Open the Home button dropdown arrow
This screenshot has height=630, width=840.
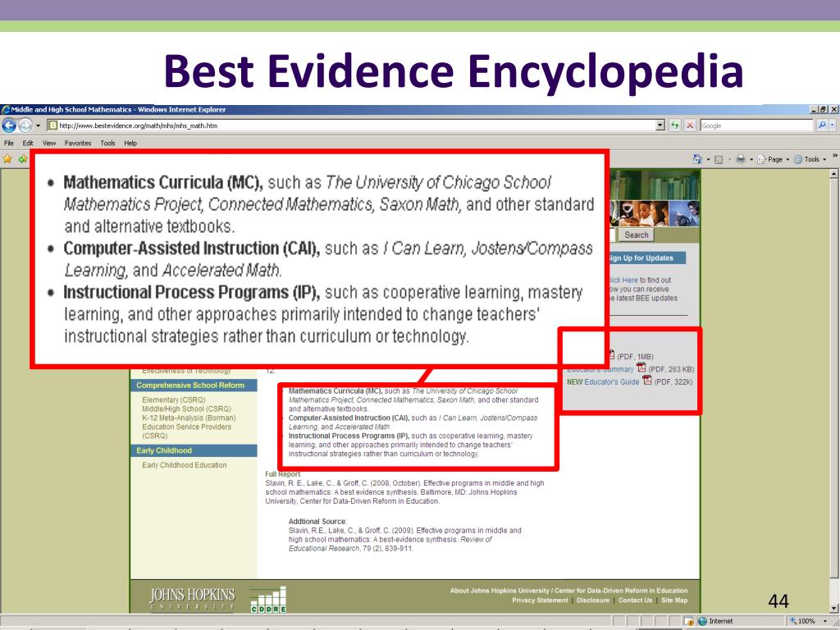coord(708,160)
